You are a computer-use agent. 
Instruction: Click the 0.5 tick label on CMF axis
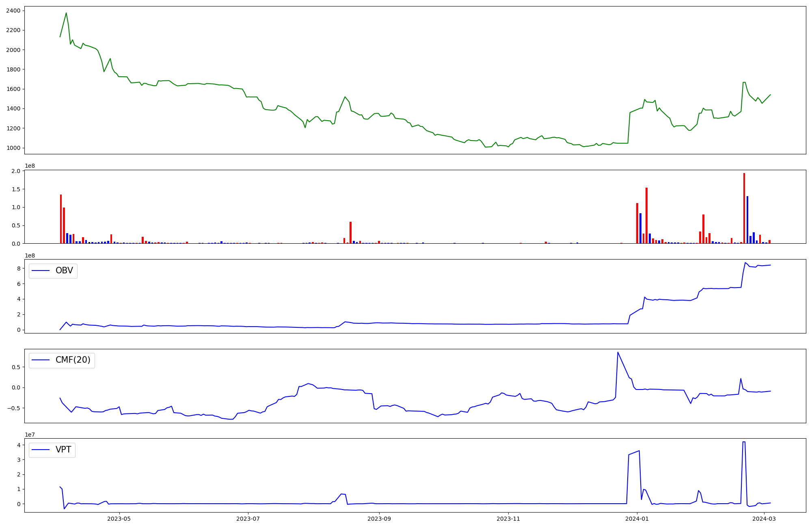(x=16, y=367)
